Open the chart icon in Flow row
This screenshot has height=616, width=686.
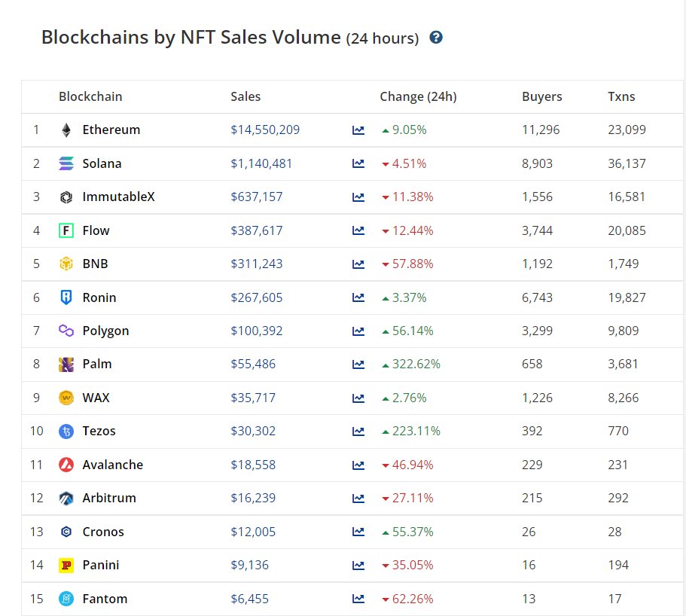pos(358,230)
